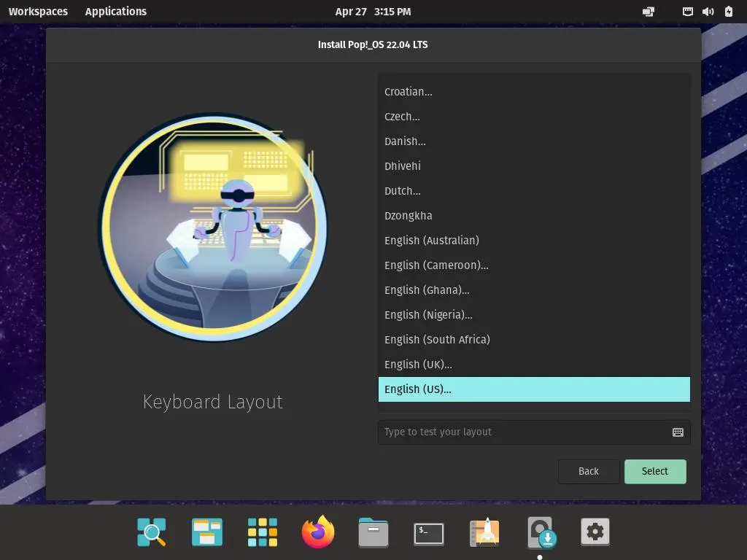Open the workspaces window icon in dock
Screen dimensions: 747x560
pyautogui.click(x=207, y=533)
